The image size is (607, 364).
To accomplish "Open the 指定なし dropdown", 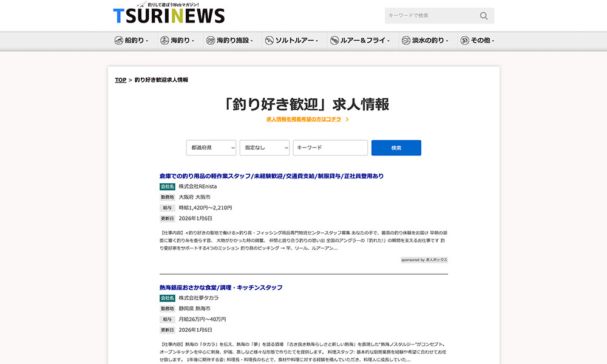I will pyautogui.click(x=265, y=147).
